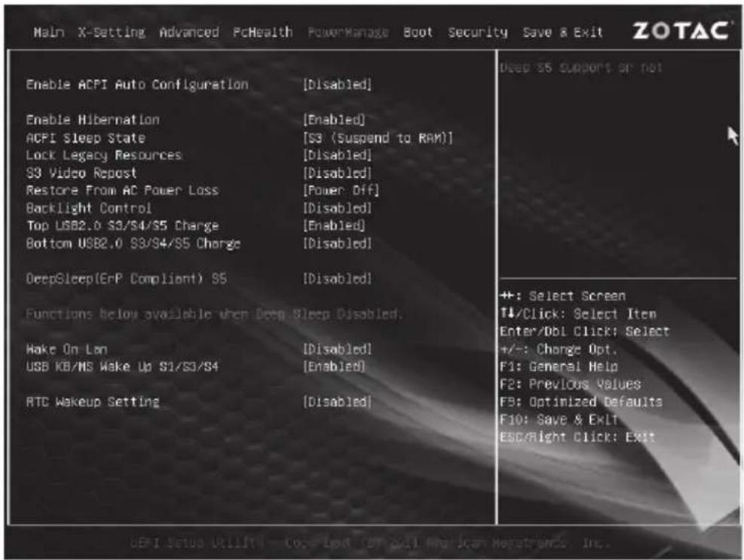
Task: Select Top USB2.0 S3/S4/S5 Charge label
Action: [122, 225]
